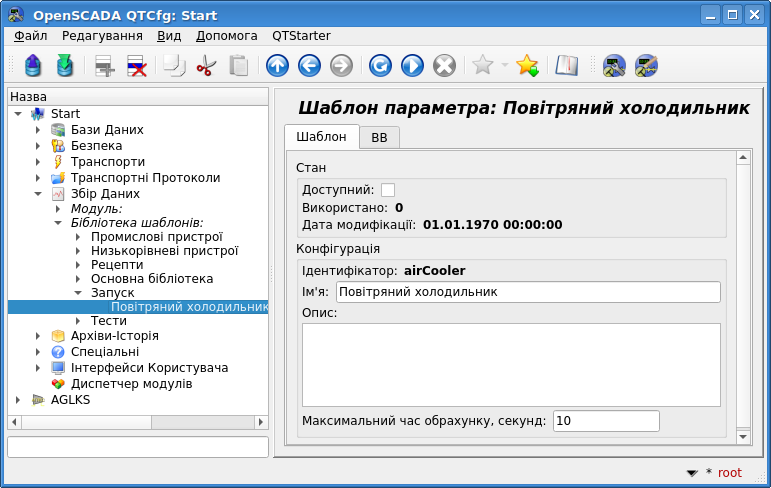Screen dimensions: 771x488
Task: Switch to the ВВ tab
Action: pyautogui.click(x=379, y=138)
